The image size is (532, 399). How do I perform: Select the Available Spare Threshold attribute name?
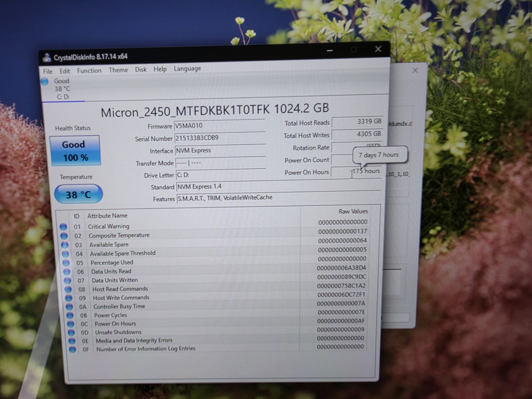(123, 253)
